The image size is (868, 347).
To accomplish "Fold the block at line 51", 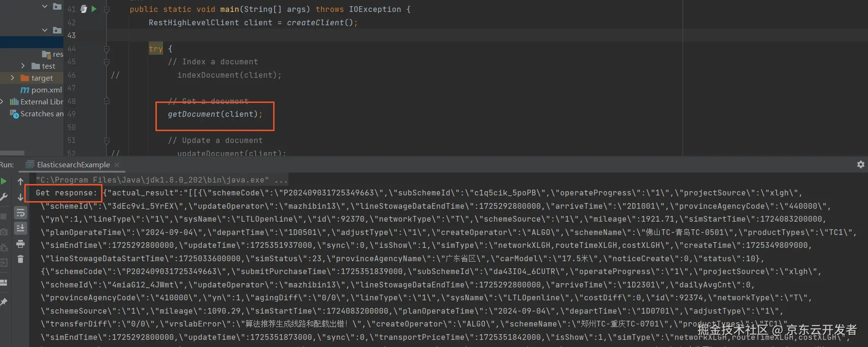I will [x=107, y=141].
